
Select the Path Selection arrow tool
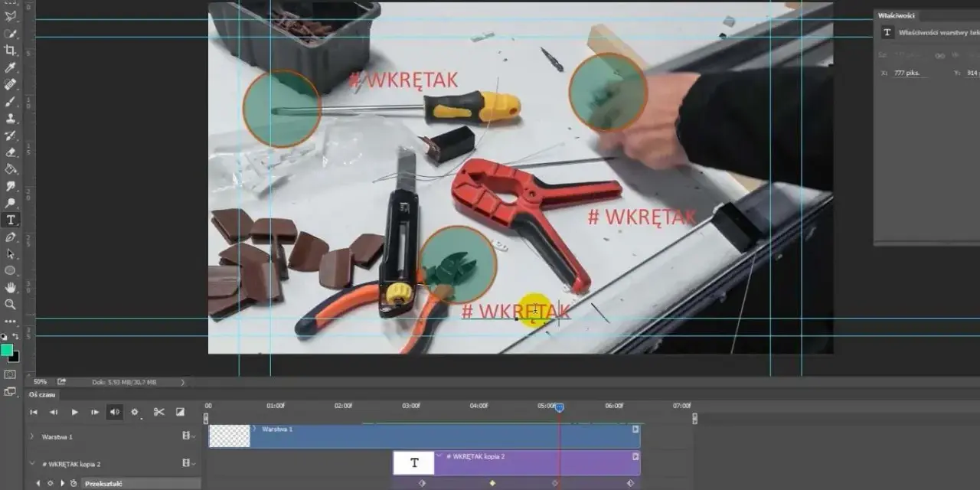tap(11, 253)
